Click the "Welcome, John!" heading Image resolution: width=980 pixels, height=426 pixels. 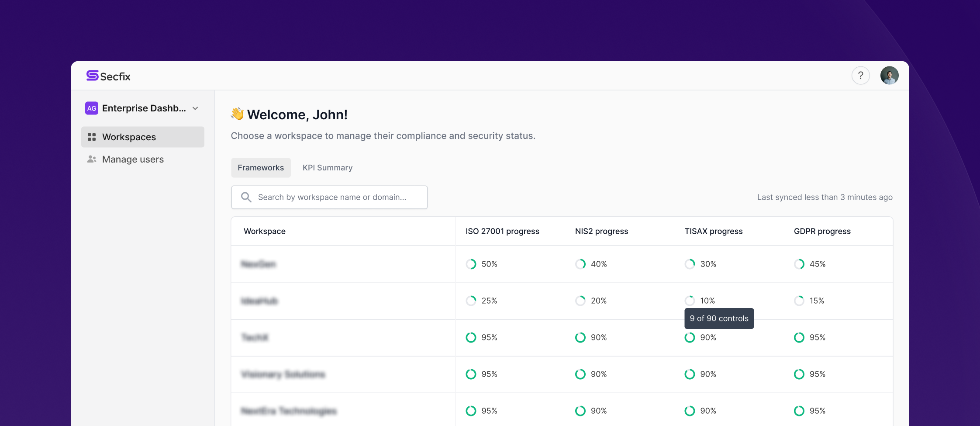pos(297,115)
